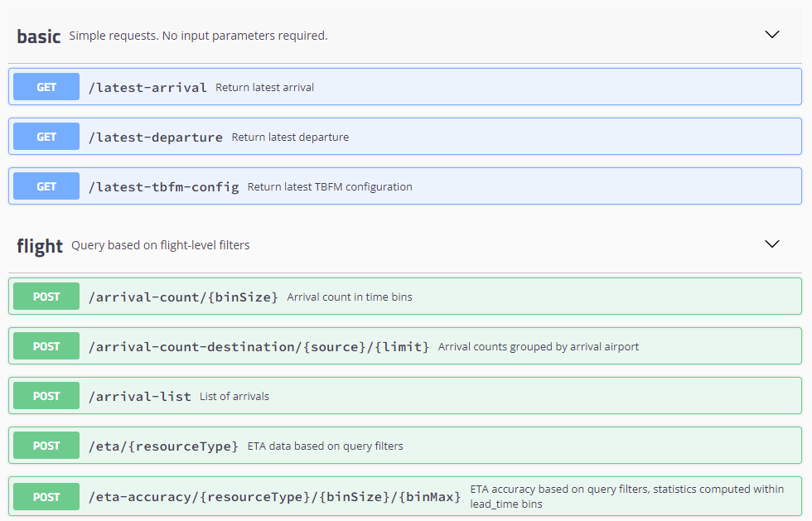Select the /arrival-list endpoint path

pos(139,396)
